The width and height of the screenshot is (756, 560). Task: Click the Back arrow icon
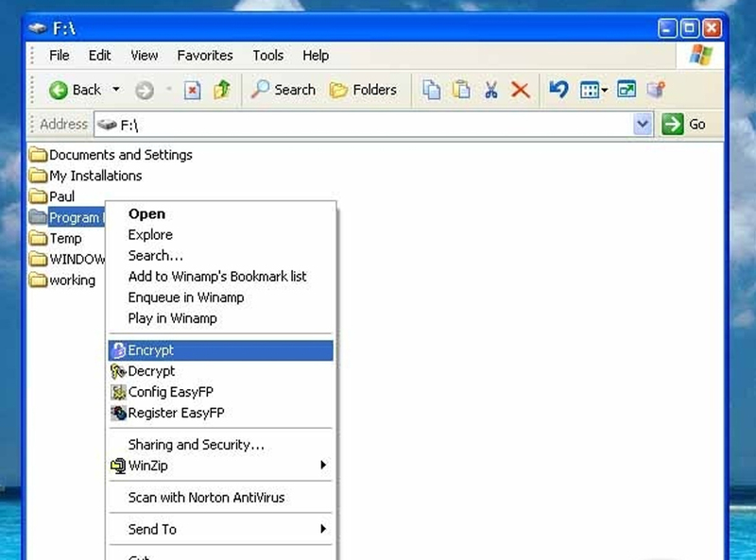point(59,90)
